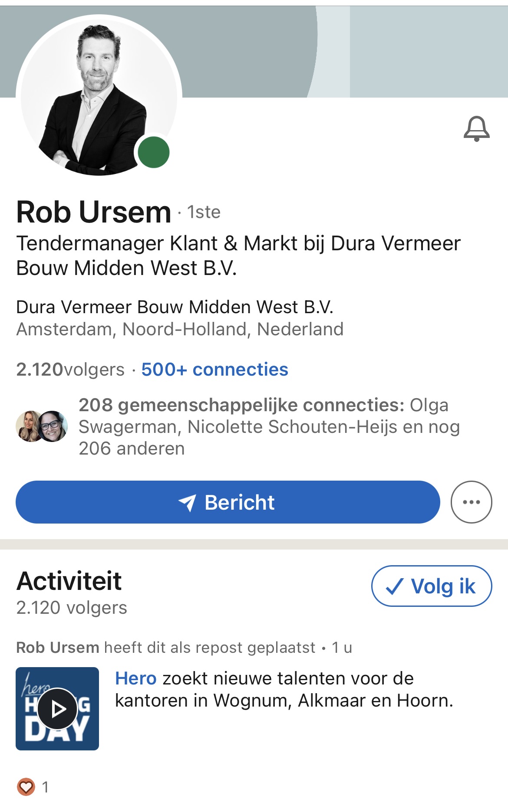Open the three-dots more options menu
The height and width of the screenshot is (812, 508).
[x=471, y=502]
